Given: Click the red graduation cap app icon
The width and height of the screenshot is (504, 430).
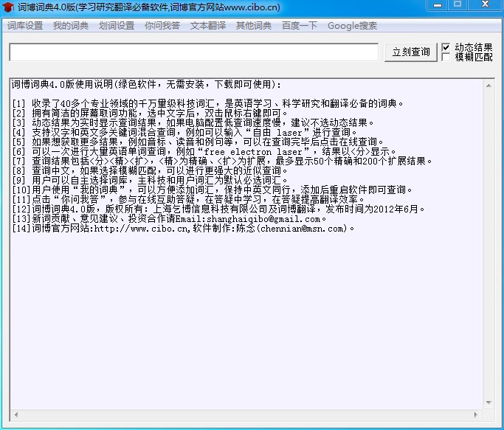Looking at the screenshot, I should coord(7,7).
